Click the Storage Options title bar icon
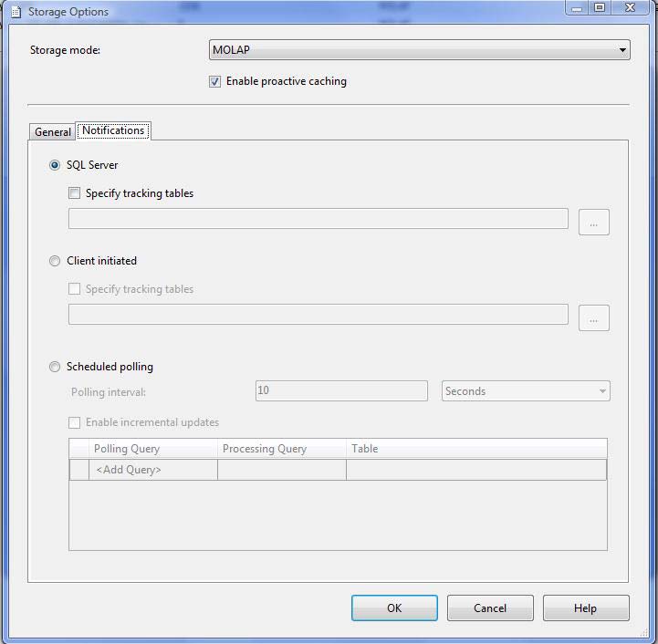Viewport: 658px width, 644px height. coord(16,12)
